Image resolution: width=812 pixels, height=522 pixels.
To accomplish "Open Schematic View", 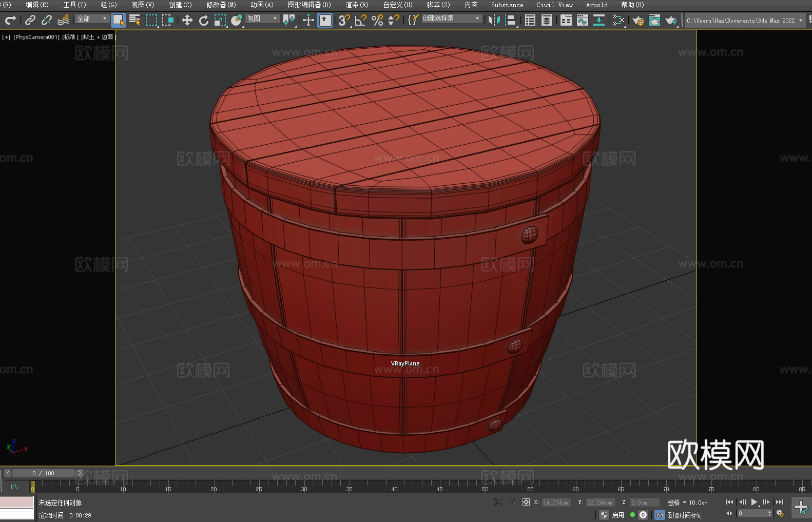I will pos(618,20).
